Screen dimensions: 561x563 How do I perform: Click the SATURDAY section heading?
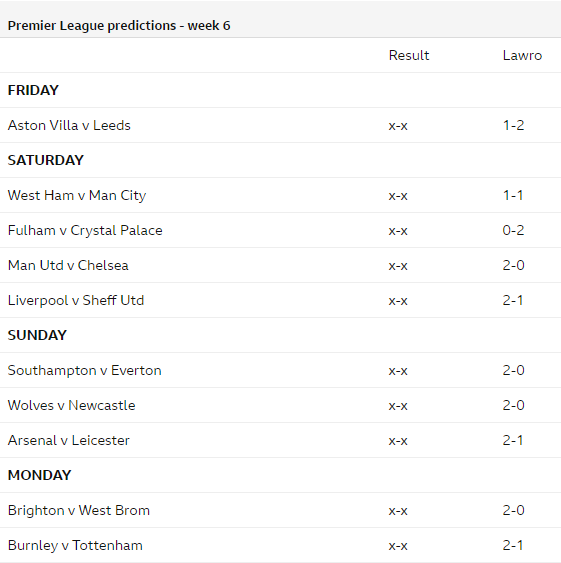pyautogui.click(x=46, y=160)
